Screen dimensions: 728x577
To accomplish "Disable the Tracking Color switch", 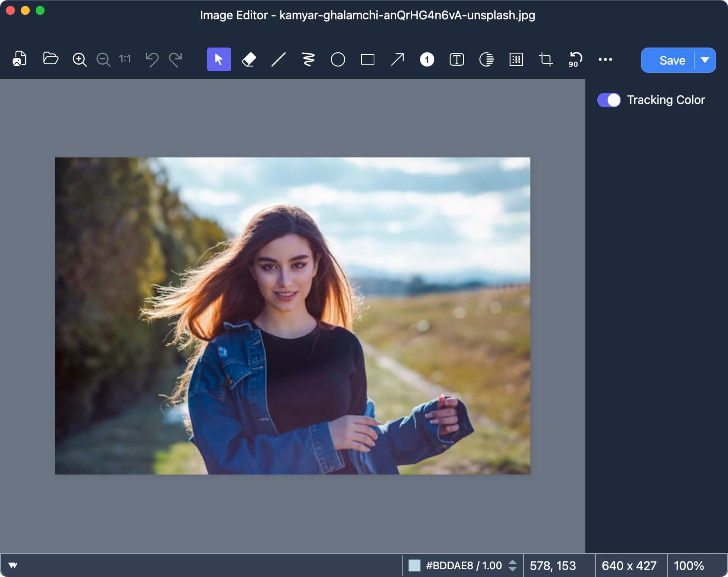I will coord(608,100).
